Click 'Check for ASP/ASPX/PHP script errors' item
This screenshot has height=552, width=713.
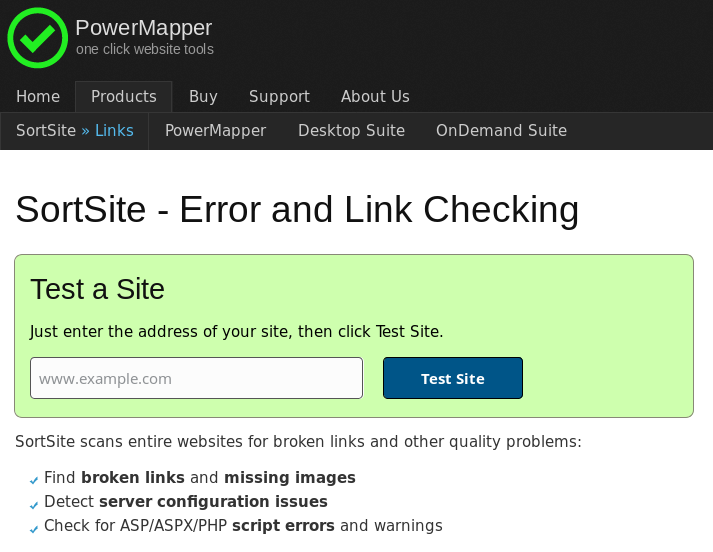pos(243,526)
